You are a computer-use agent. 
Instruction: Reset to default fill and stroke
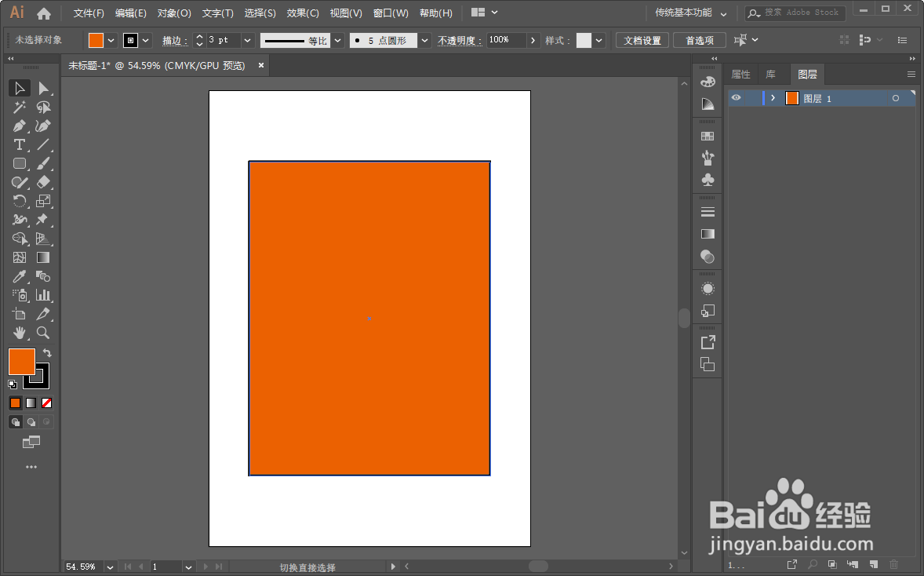point(13,385)
